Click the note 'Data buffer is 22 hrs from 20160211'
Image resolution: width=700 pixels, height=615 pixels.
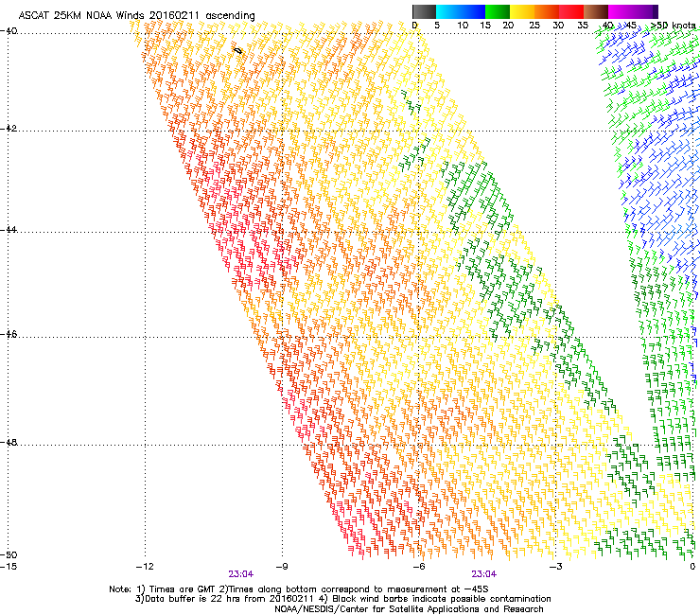point(226,599)
